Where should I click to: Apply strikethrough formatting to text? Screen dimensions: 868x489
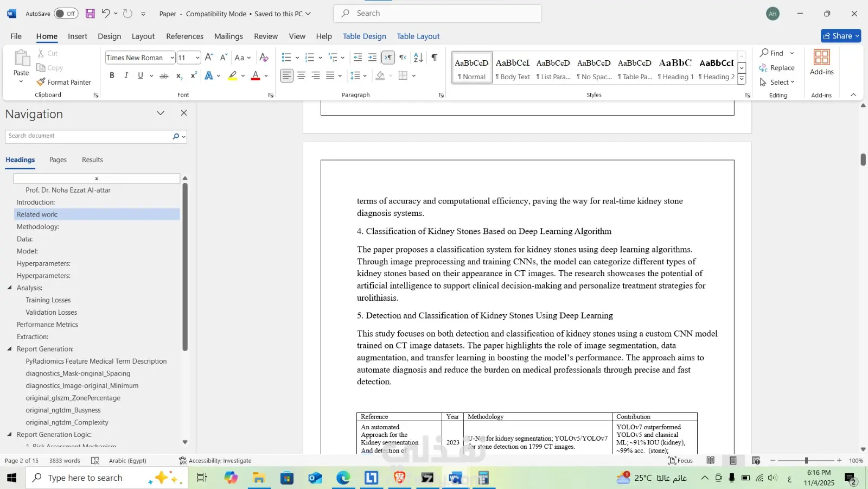click(164, 76)
